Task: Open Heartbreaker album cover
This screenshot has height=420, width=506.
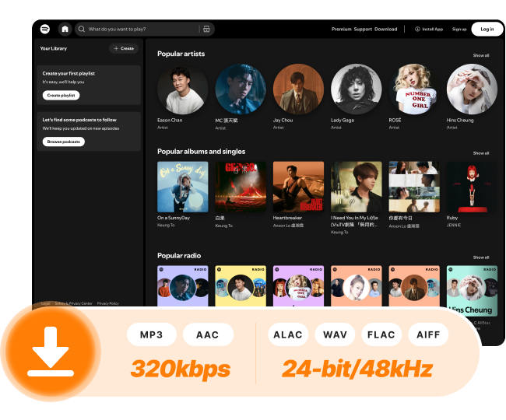Action: [298, 187]
